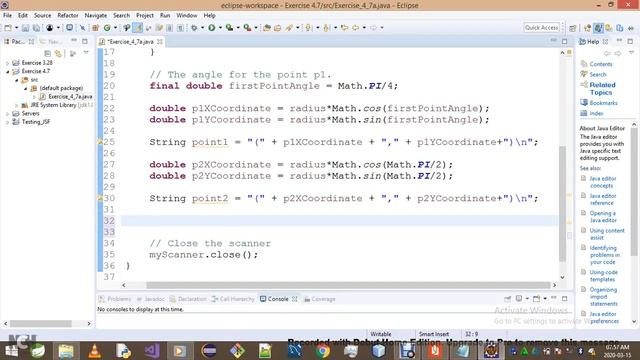The width and height of the screenshot is (640, 360).
Task: Click the editor vertical scrollbar thumb
Action: tap(562, 203)
